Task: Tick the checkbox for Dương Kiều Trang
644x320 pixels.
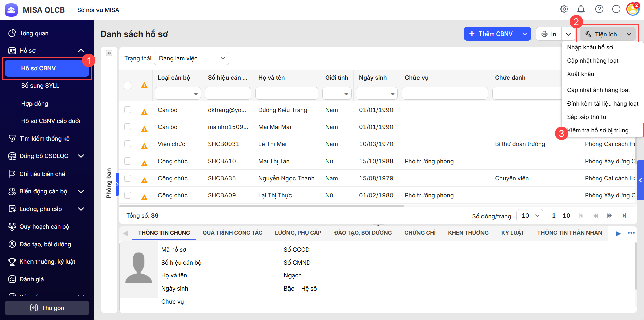Action: coord(128,110)
